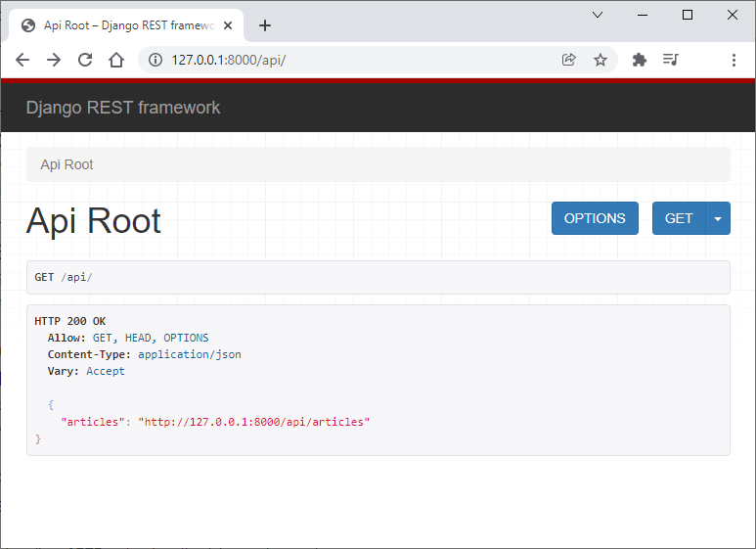
Task: Go forward to the next page
Action: (x=54, y=60)
